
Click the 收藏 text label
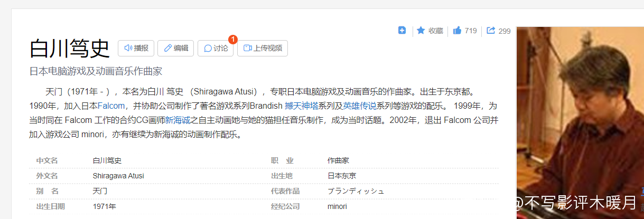pyautogui.click(x=436, y=31)
